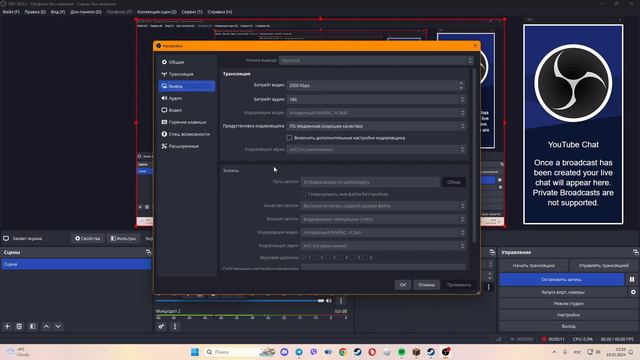
Task: Click the Windows Start button
Action: pyautogui.click(x=195, y=352)
